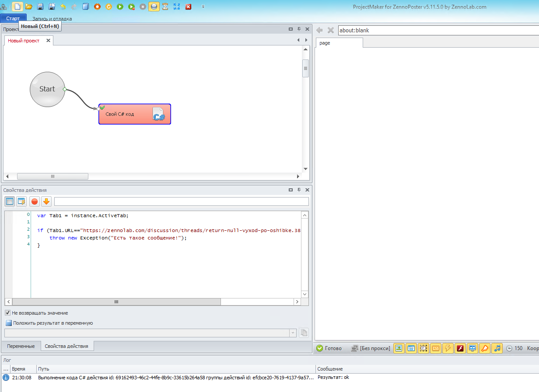This screenshot has height=392, width=539.
Task: Click the Сообщение column header in the log
Action: point(427,369)
